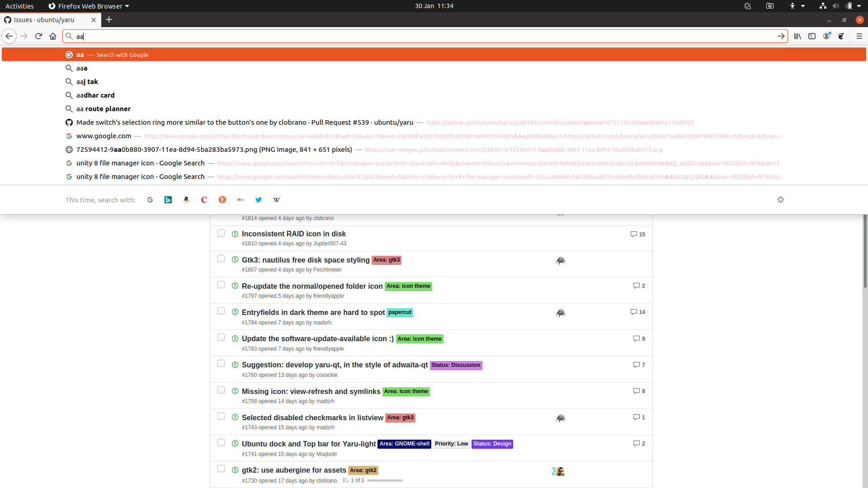Switch to the 'Issues · ubuntu/yaru' tab

click(x=44, y=20)
